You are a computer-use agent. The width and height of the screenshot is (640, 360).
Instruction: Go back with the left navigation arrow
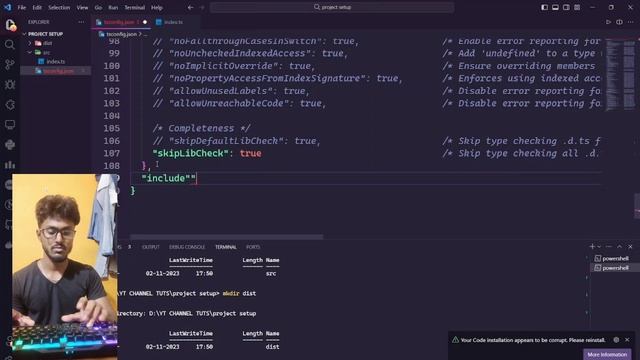click(x=191, y=7)
